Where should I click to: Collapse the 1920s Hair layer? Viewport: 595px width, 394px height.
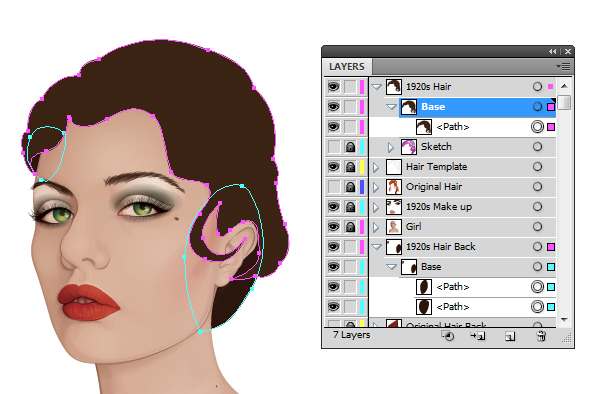click(376, 87)
